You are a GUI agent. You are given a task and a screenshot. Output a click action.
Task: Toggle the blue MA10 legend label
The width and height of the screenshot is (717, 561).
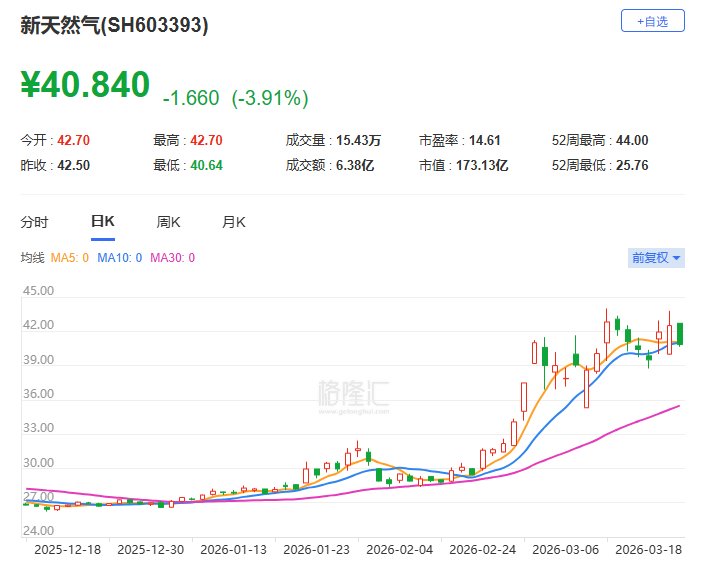click(120, 258)
